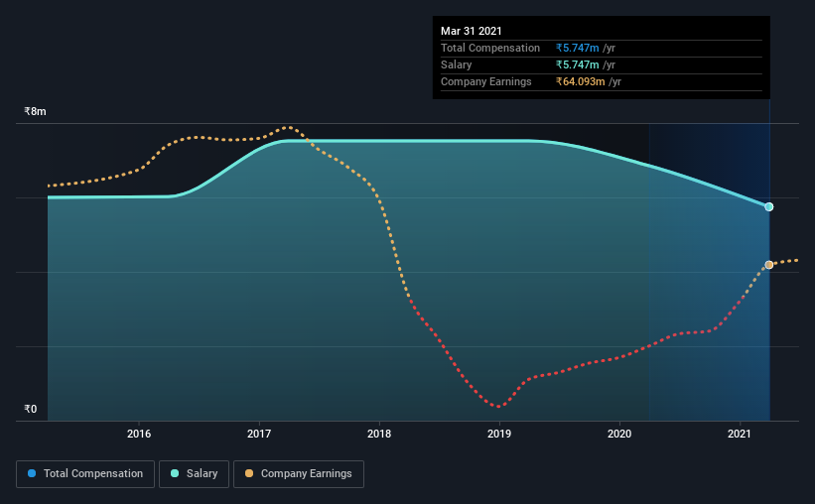The width and height of the screenshot is (815, 504).
Task: Toggle the Total Compensation legend button
Action: pyautogui.click(x=85, y=474)
